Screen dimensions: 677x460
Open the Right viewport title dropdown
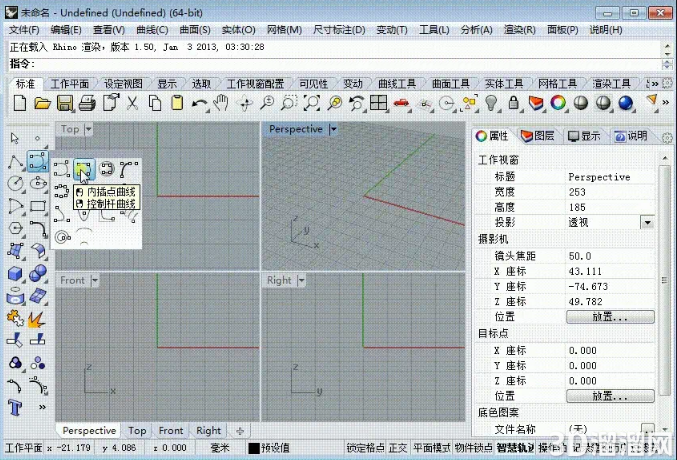pos(301,280)
